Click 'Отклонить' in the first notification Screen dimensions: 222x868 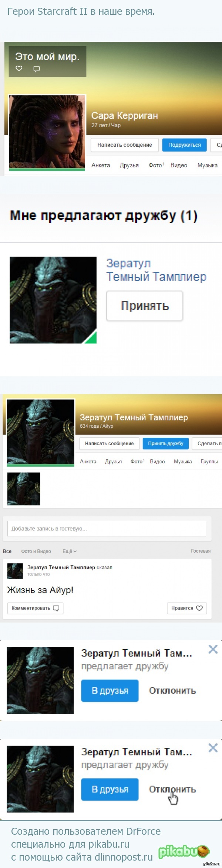tap(172, 691)
